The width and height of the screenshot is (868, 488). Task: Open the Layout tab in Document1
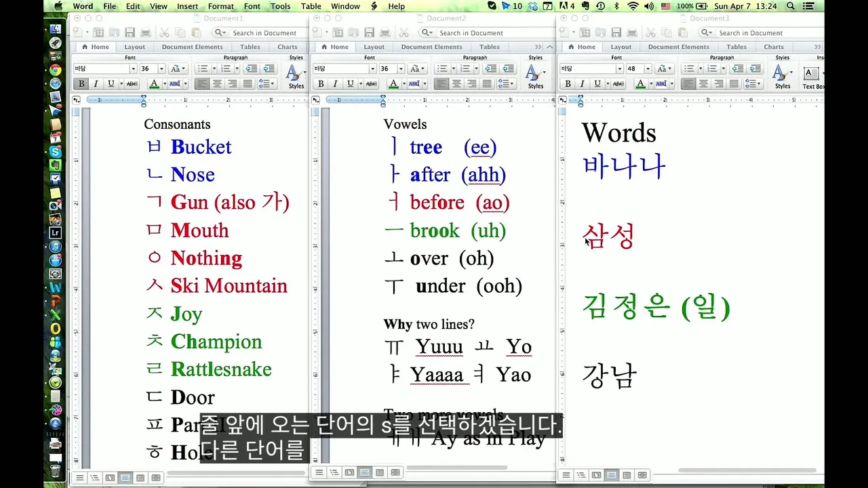[x=134, y=47]
